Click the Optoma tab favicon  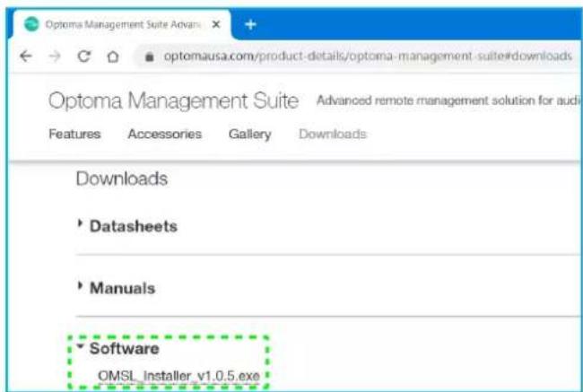(x=31, y=24)
